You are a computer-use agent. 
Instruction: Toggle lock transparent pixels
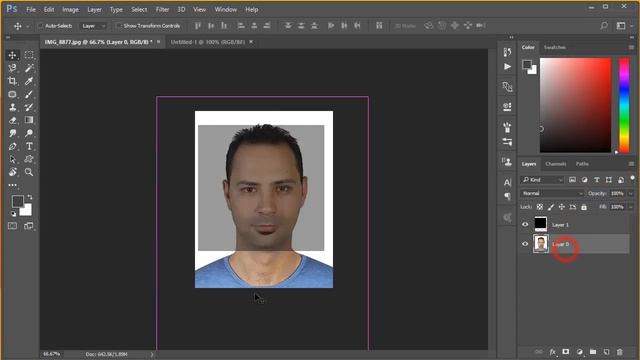(x=540, y=207)
